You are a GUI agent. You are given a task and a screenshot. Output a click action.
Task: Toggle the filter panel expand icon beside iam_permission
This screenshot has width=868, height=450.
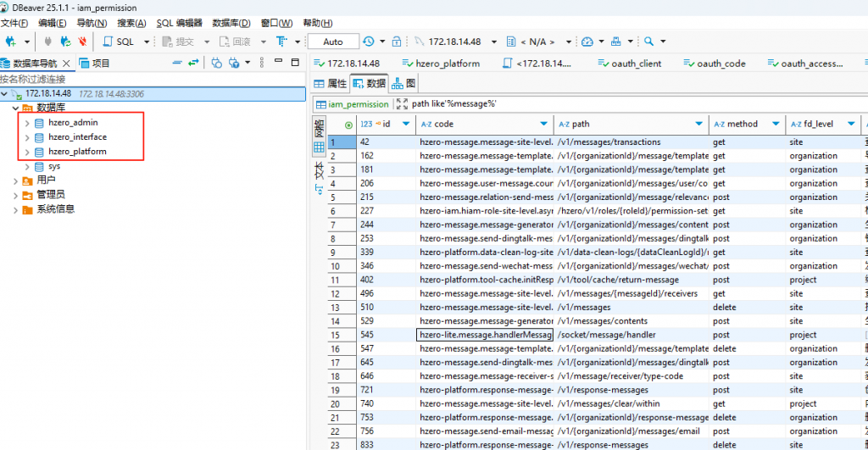pyautogui.click(x=403, y=104)
